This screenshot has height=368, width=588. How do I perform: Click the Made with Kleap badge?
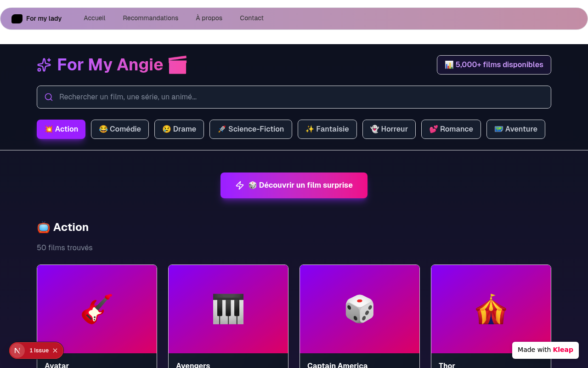[545, 350]
